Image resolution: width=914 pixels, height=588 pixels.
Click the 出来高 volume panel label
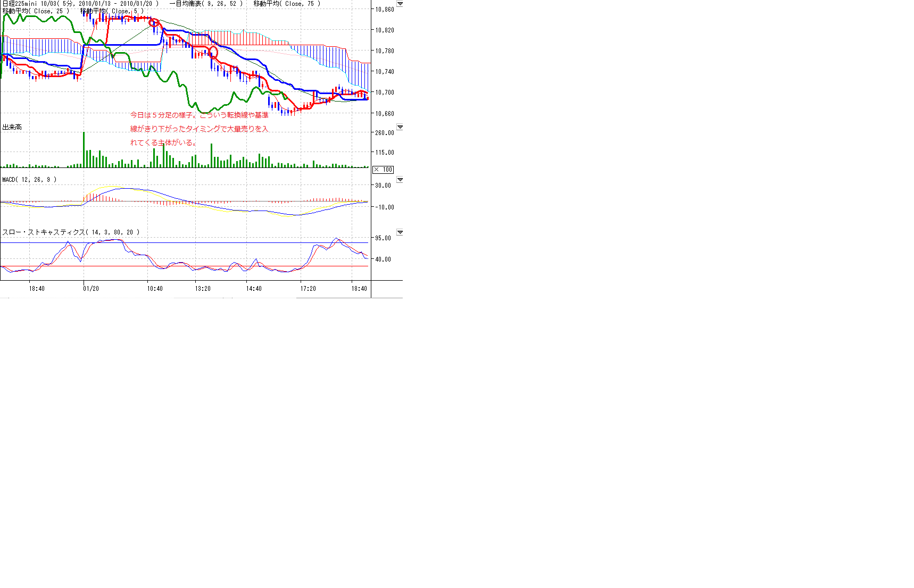coord(12,127)
